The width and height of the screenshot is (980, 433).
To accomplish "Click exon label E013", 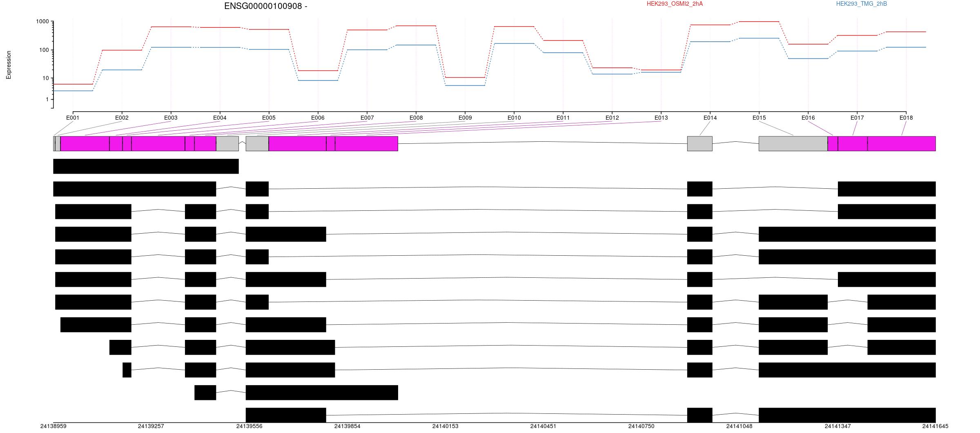I will [x=661, y=118].
